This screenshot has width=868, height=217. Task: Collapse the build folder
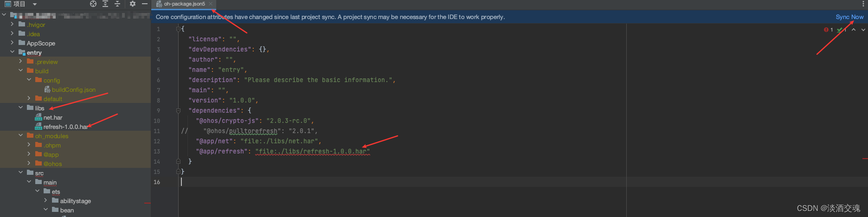(x=20, y=70)
